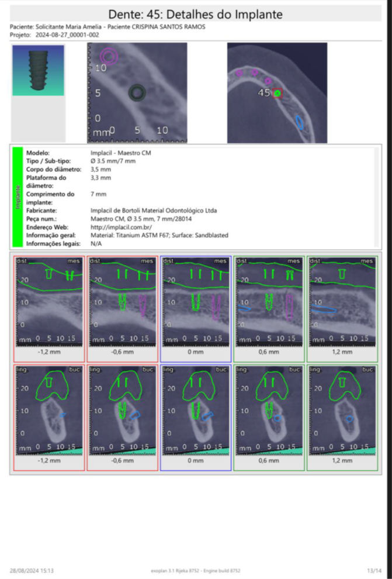Open the ling-buc cross-section at -0,6 mm
The height and width of the screenshot is (579, 392).
coord(123,410)
